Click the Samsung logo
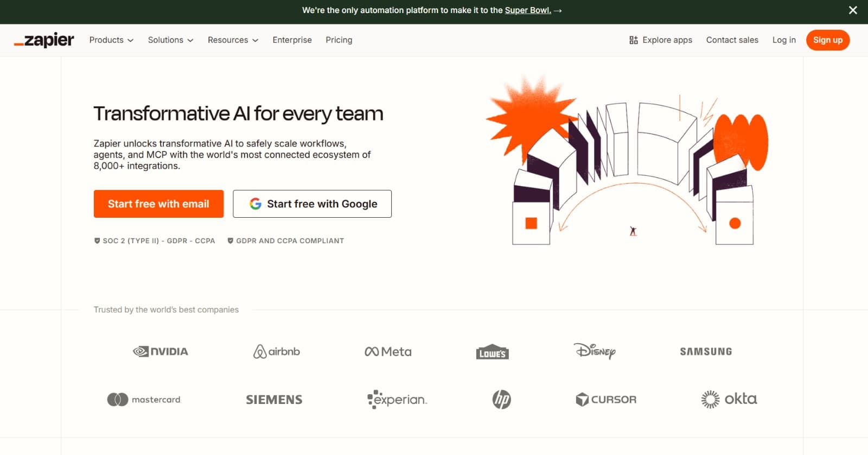This screenshot has height=455, width=868. click(x=706, y=351)
